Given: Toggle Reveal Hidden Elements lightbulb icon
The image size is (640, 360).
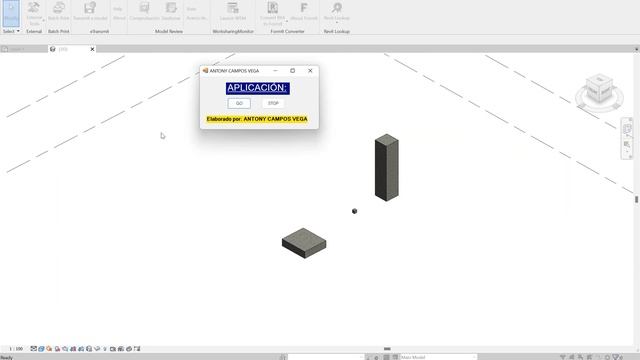Looking at the screenshot, I should pyautogui.click(x=104, y=349).
